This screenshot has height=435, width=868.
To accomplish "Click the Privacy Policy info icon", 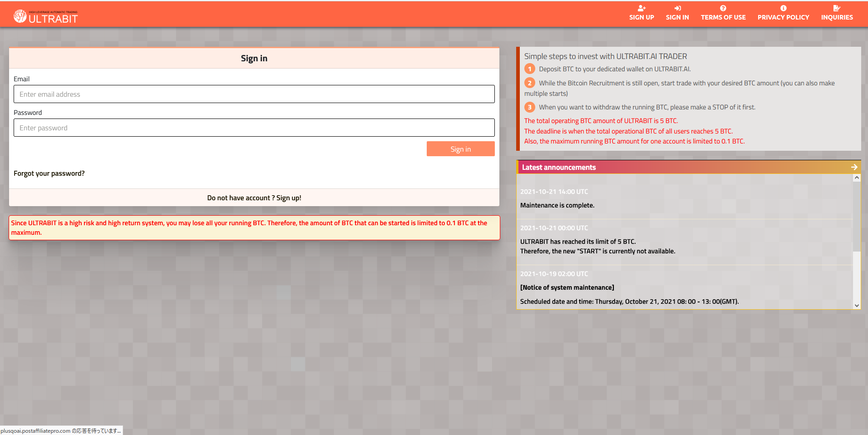I will click(x=783, y=8).
